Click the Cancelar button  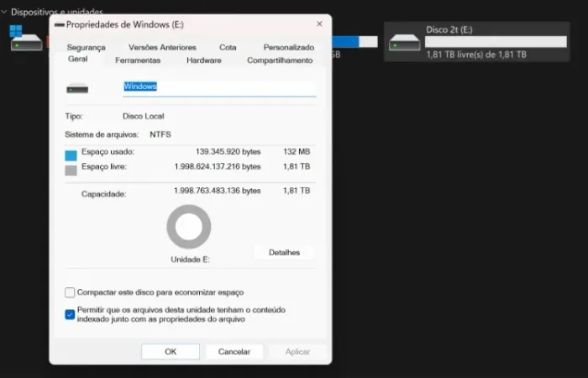[234, 352]
